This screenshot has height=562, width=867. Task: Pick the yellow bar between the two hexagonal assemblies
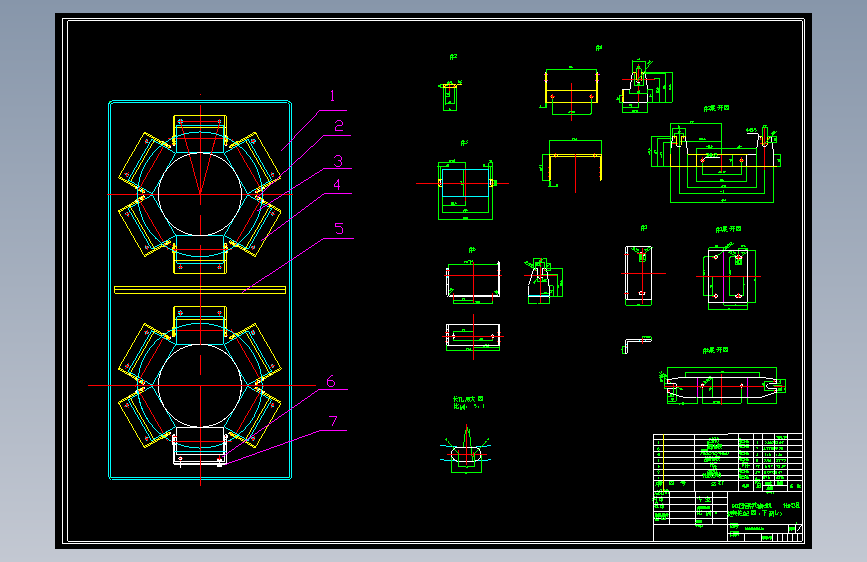pos(200,290)
